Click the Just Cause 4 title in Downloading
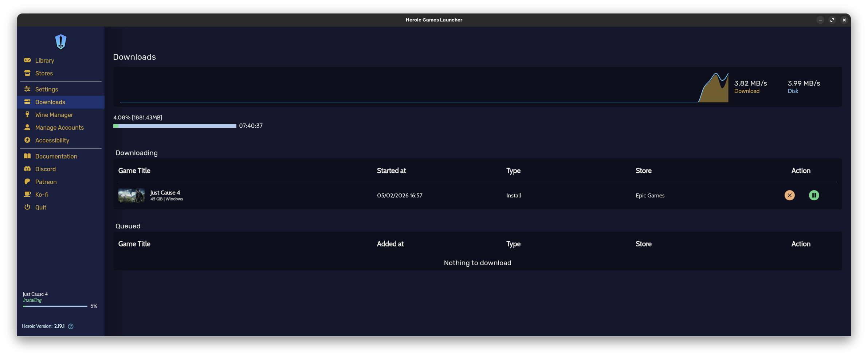Viewport: 868px width, 357px height. (165, 193)
